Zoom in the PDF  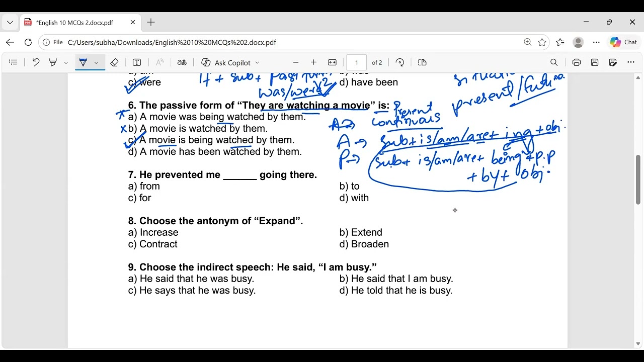[x=313, y=62]
